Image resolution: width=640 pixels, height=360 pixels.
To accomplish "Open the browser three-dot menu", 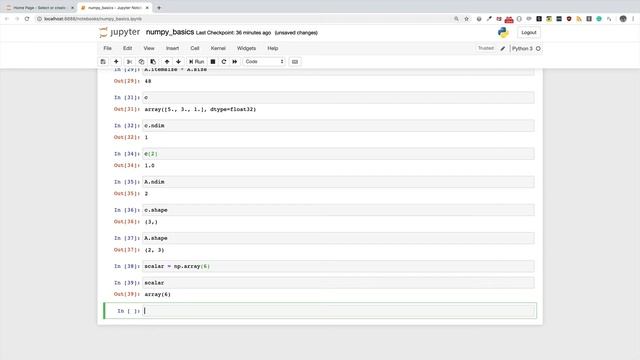I will (x=633, y=19).
